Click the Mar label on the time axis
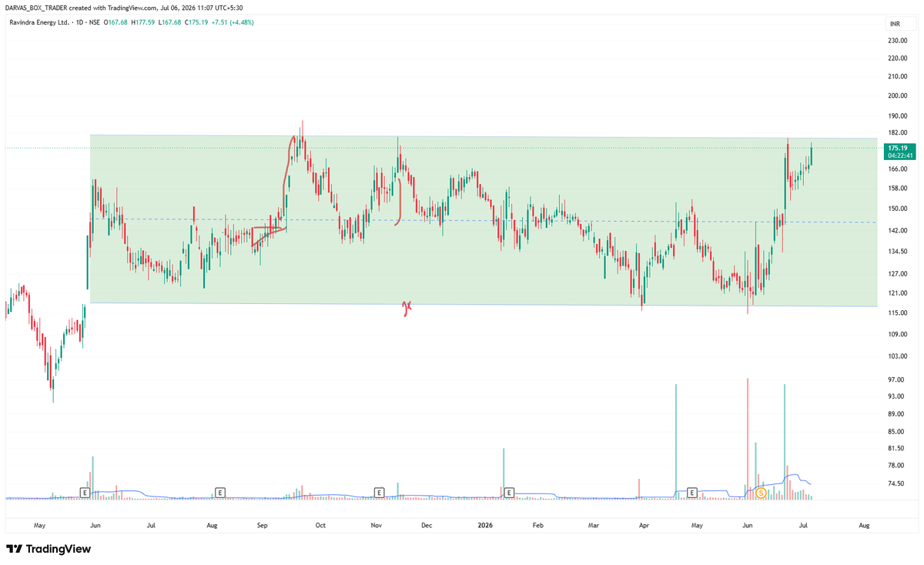Viewport: 924px width, 565px height. coord(594,525)
